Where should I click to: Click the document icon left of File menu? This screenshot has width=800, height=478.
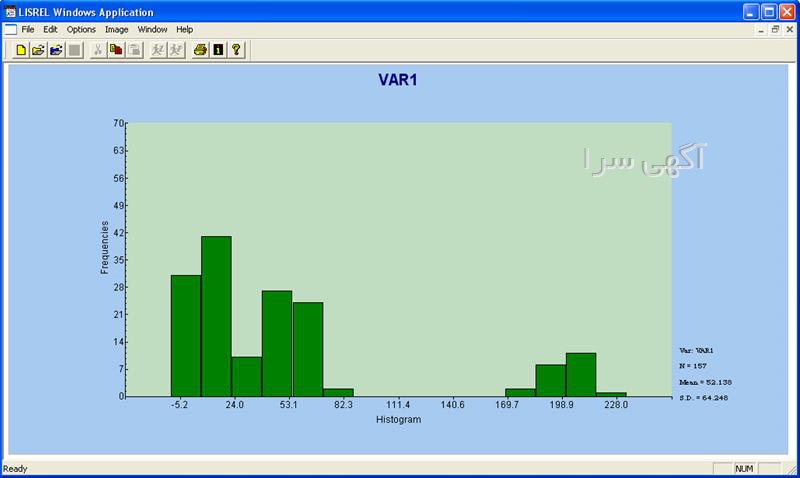10,30
